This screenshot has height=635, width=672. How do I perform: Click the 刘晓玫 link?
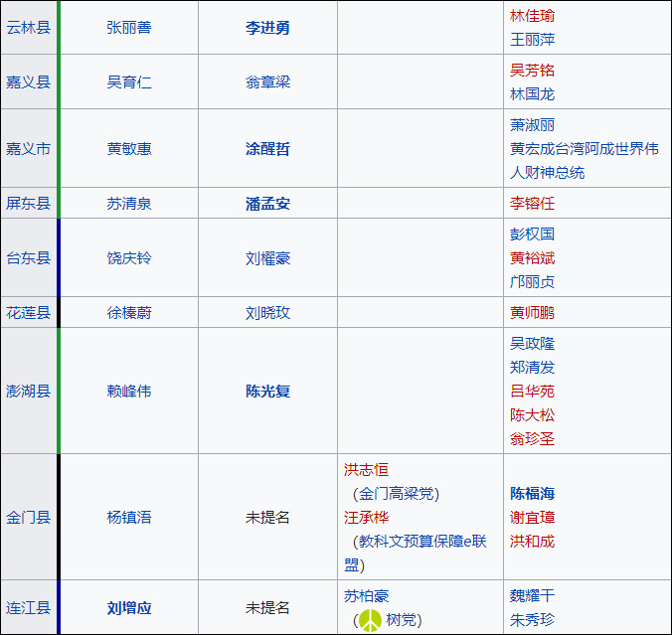pyautogui.click(x=267, y=312)
